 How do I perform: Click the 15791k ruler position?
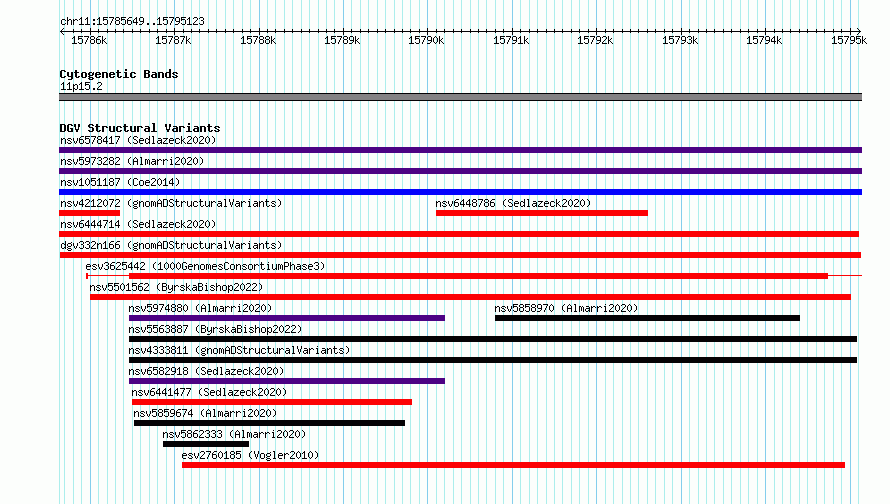tap(511, 40)
